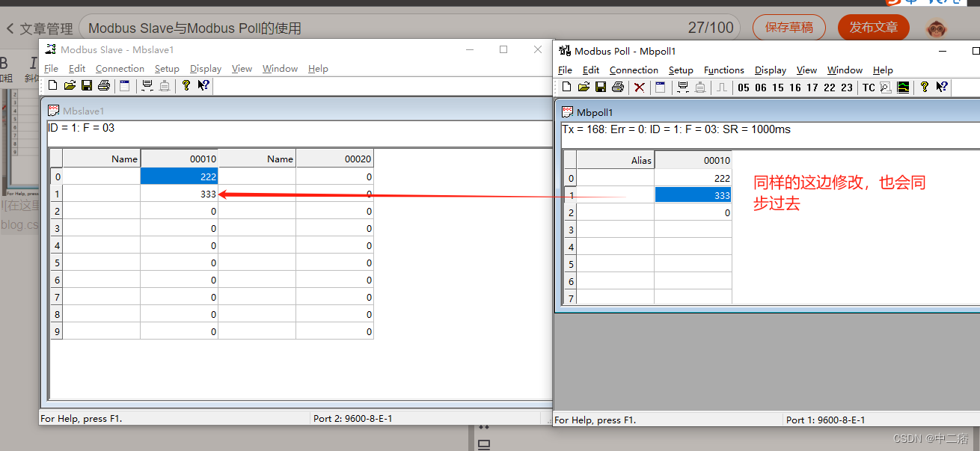980x451 pixels.
Task: Click 发布文章 publish article button
Action: 874,28
